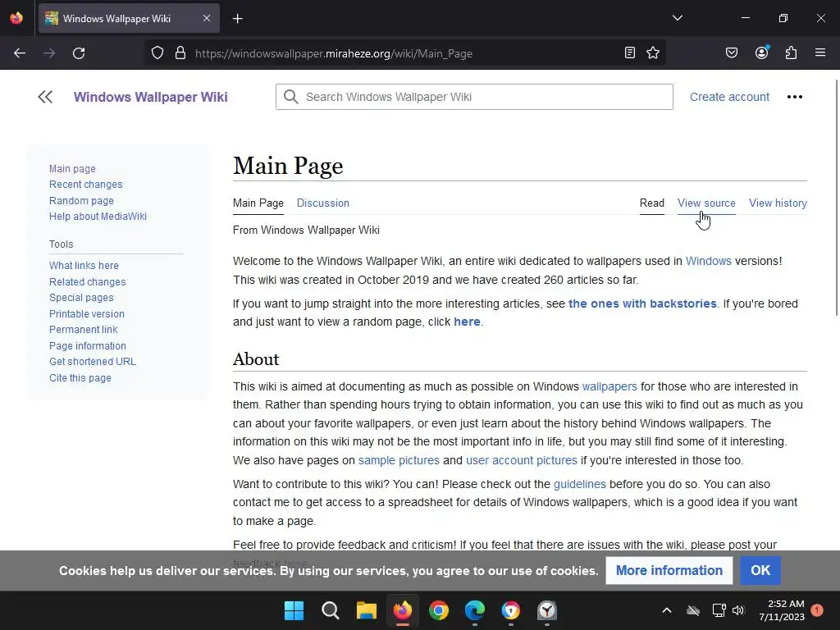Switch to View source tab
Image resolution: width=840 pixels, height=630 pixels.
[706, 203]
